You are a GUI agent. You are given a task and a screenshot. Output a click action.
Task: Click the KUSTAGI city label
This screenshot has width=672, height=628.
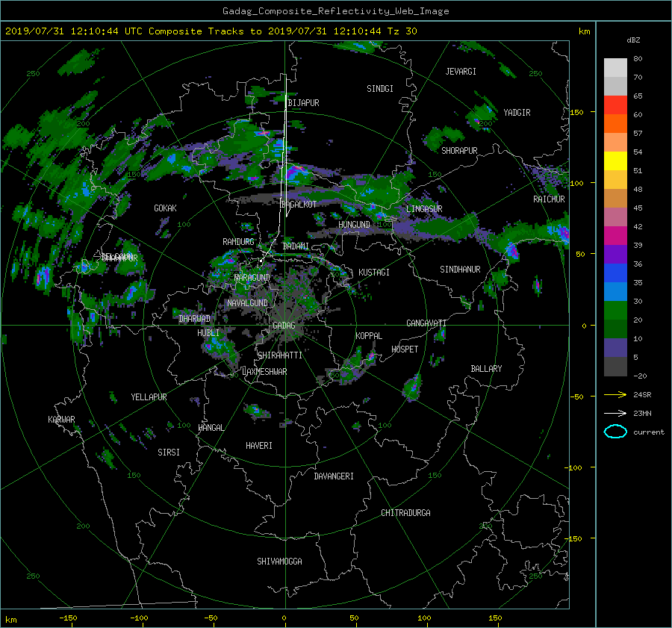coord(374,273)
